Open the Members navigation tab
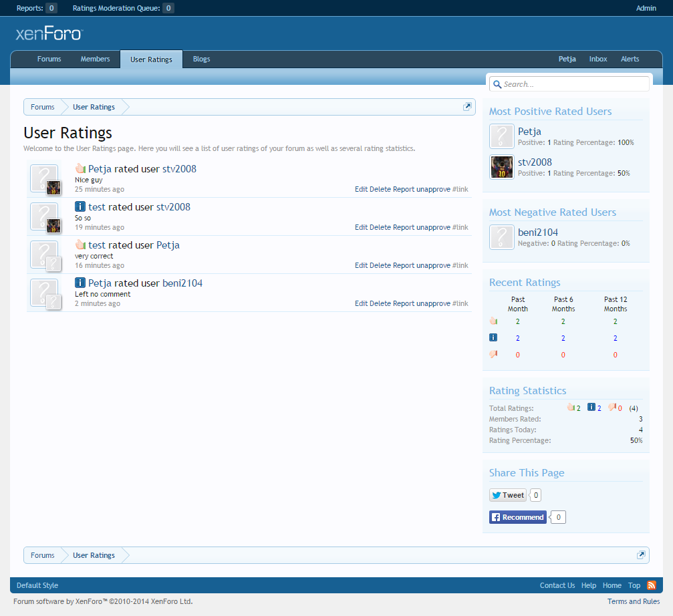This screenshot has width=673, height=616. [96, 59]
